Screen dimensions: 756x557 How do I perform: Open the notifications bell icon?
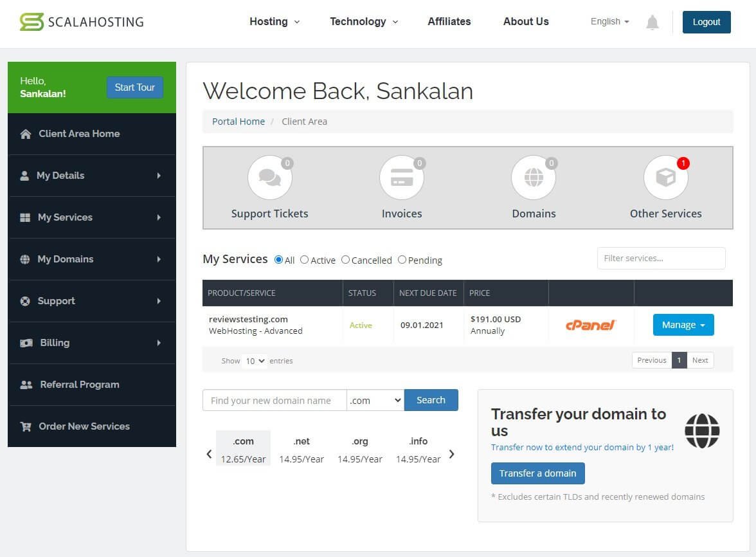click(652, 22)
